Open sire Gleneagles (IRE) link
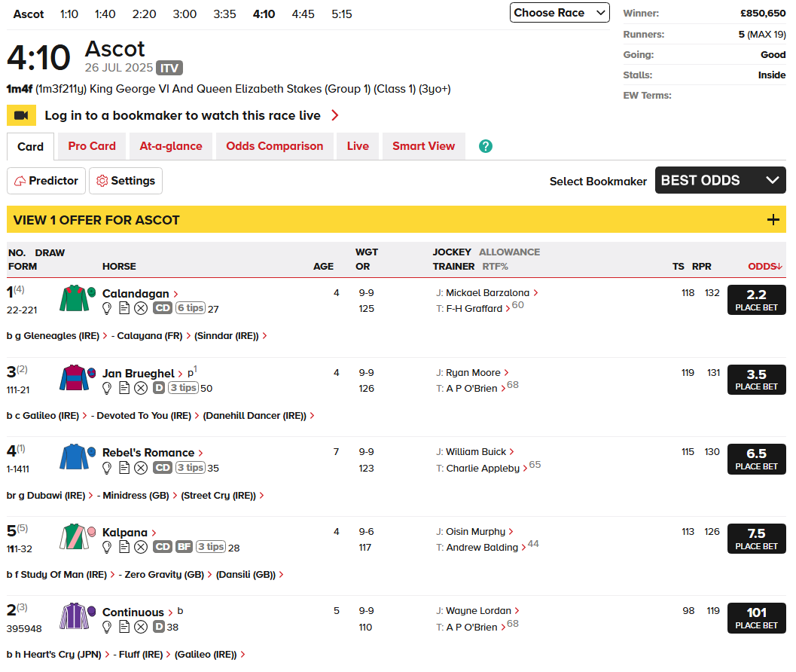 (x=62, y=336)
